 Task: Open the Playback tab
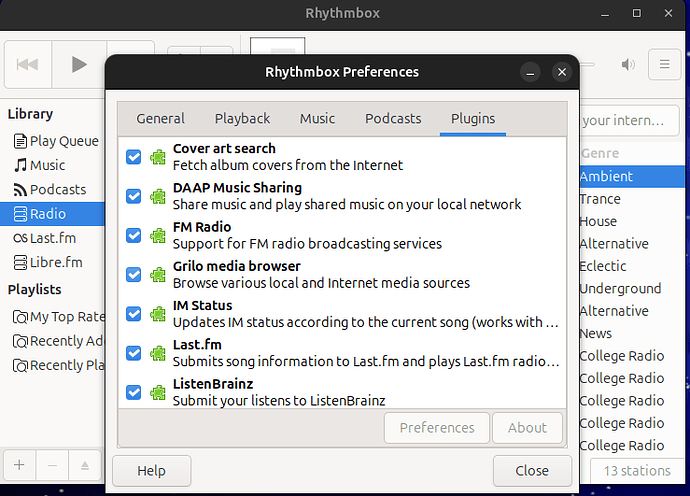click(242, 118)
